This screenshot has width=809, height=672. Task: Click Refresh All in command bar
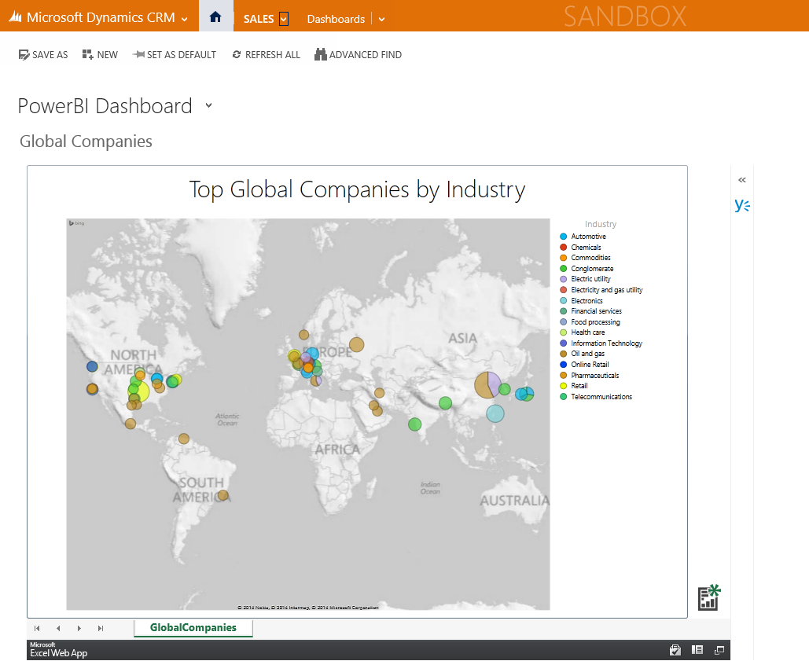pyautogui.click(x=266, y=55)
